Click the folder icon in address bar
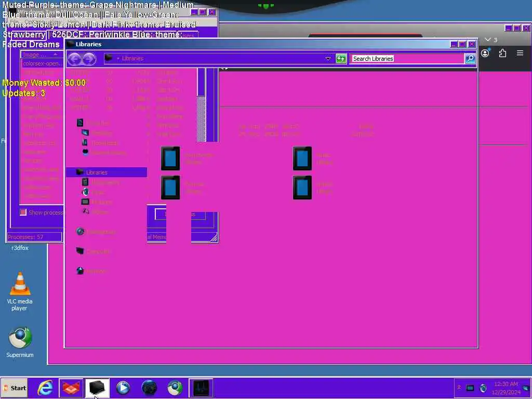 point(109,58)
